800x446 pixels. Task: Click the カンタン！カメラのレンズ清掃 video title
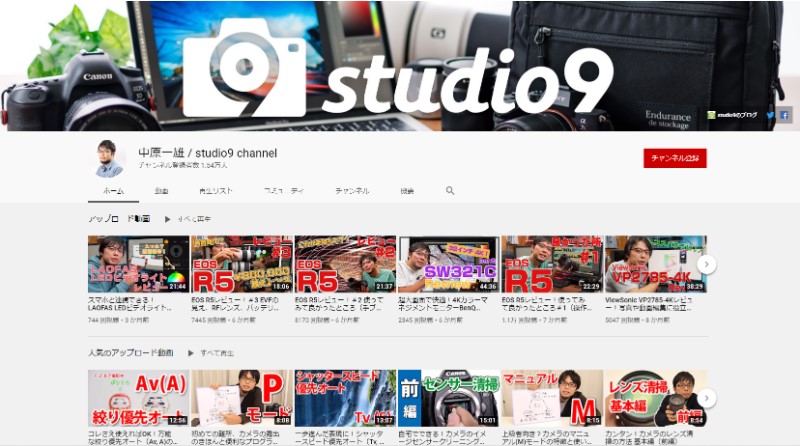click(649, 437)
